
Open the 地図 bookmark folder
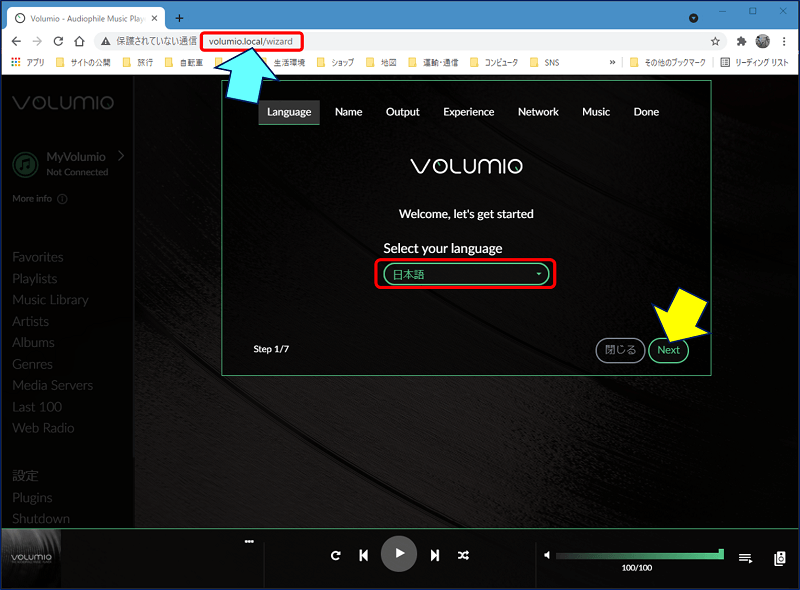click(382, 62)
